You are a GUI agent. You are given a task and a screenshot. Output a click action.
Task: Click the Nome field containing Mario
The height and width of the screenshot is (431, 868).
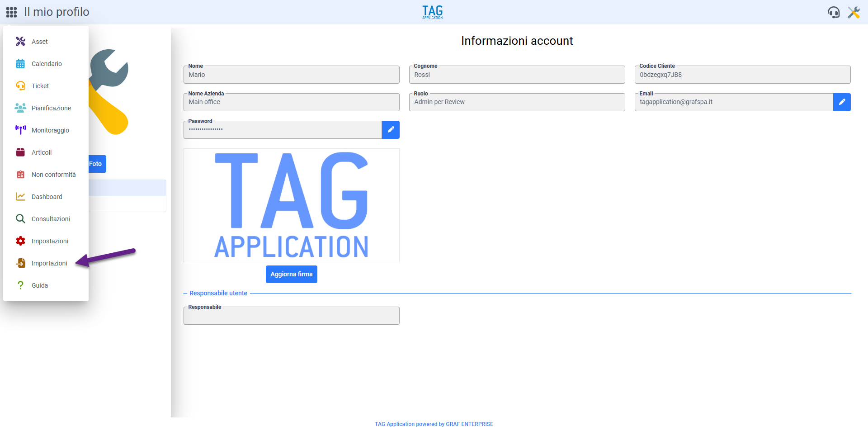click(292, 75)
